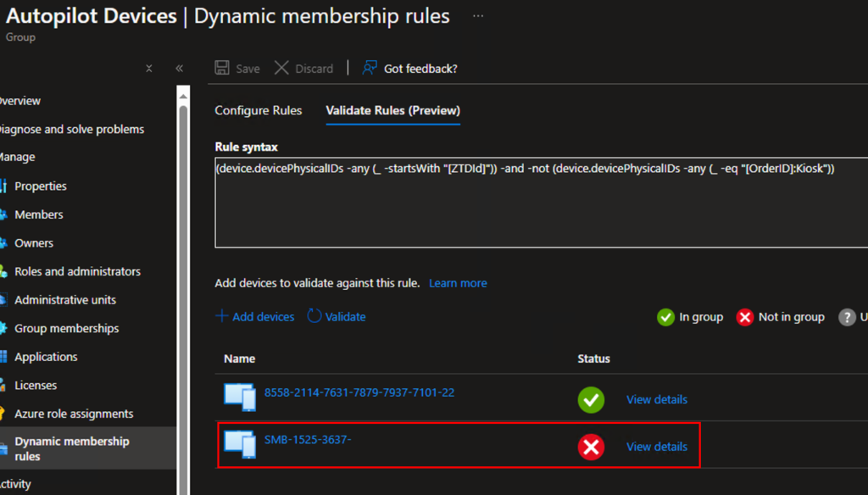The image size is (868, 495).
Task: Click device icon beside SMB-1525-3637
Action: [239, 443]
